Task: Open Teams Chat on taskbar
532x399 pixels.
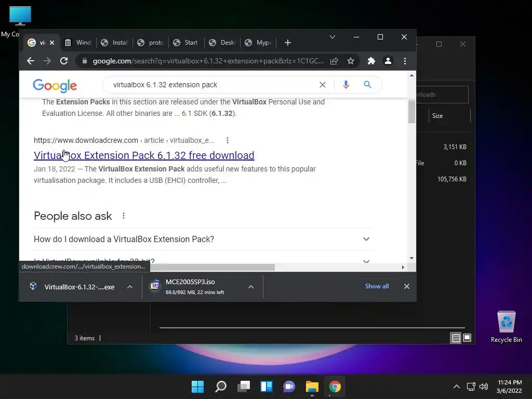Action: [x=289, y=387]
